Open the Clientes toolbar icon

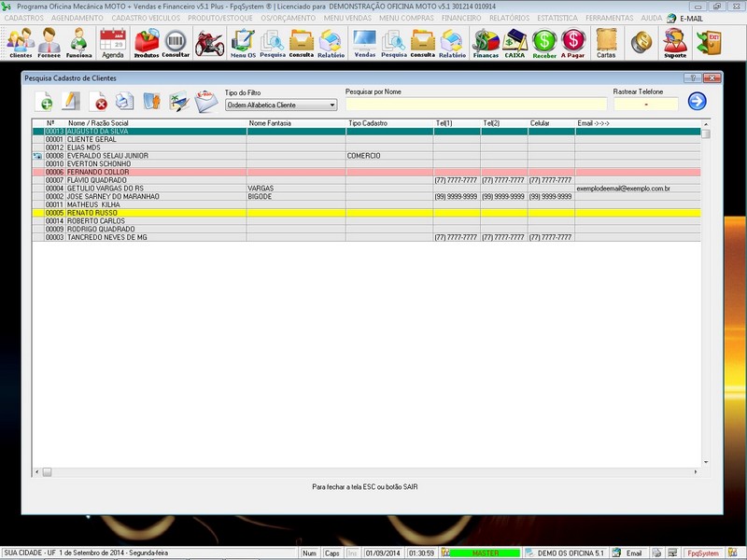tap(21, 43)
